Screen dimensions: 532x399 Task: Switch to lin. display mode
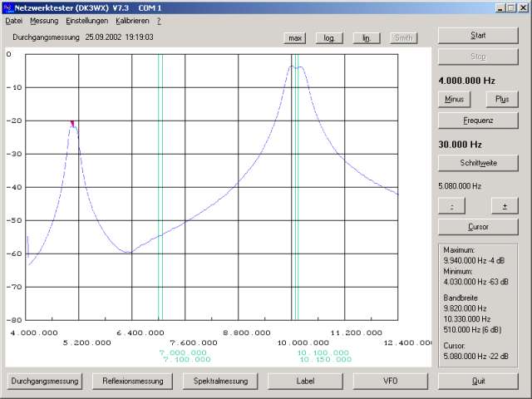point(367,38)
